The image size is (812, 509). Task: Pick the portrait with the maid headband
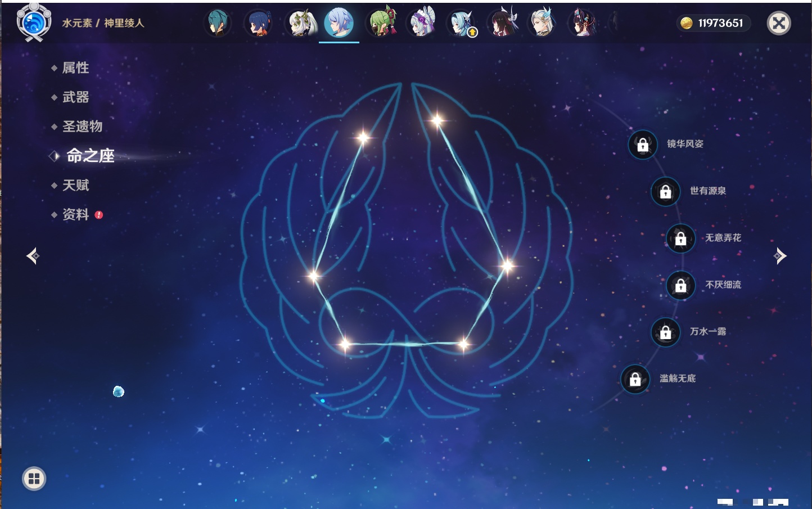pyautogui.click(x=421, y=23)
